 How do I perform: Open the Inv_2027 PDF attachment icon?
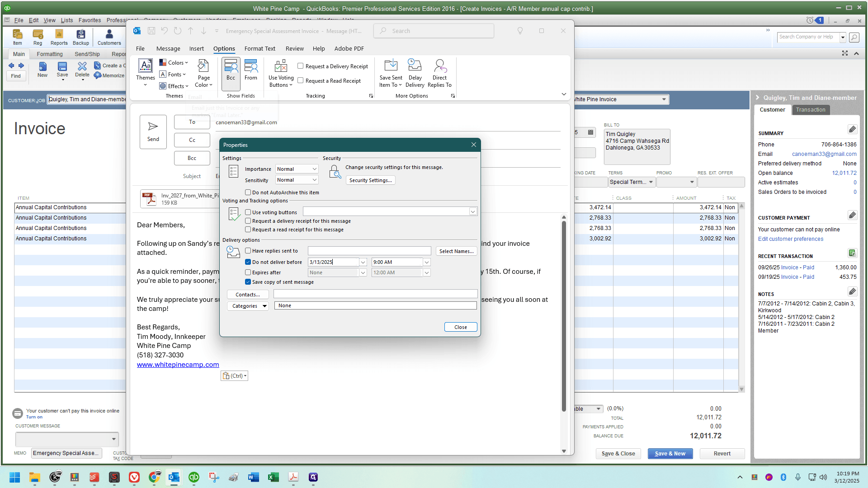pyautogui.click(x=150, y=199)
